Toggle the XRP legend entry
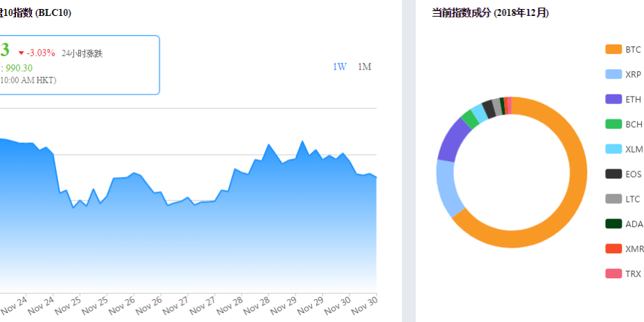This screenshot has width=644, height=322. point(623,74)
